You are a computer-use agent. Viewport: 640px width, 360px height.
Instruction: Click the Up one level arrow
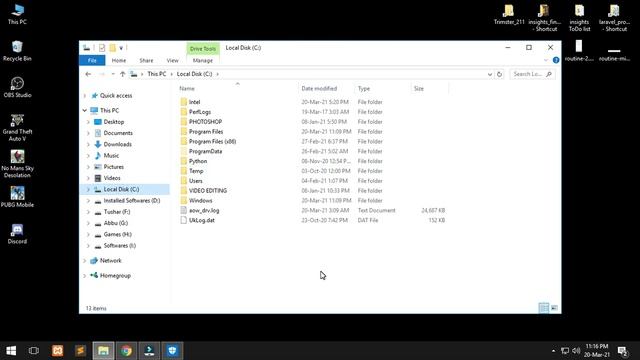pyautogui.click(x=122, y=74)
